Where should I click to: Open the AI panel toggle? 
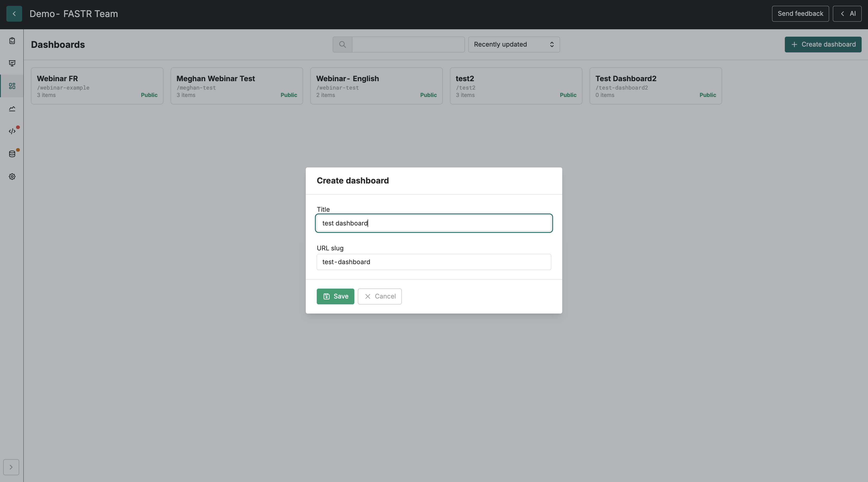click(x=847, y=14)
